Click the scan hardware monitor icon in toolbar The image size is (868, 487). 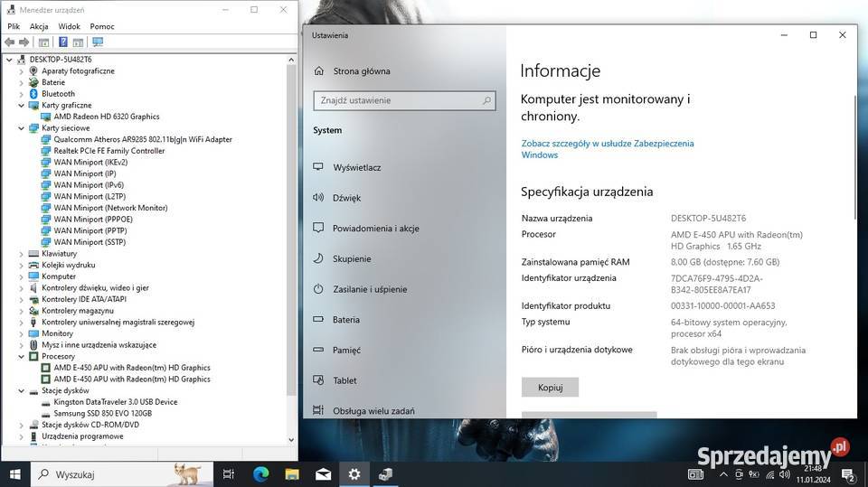(98, 42)
